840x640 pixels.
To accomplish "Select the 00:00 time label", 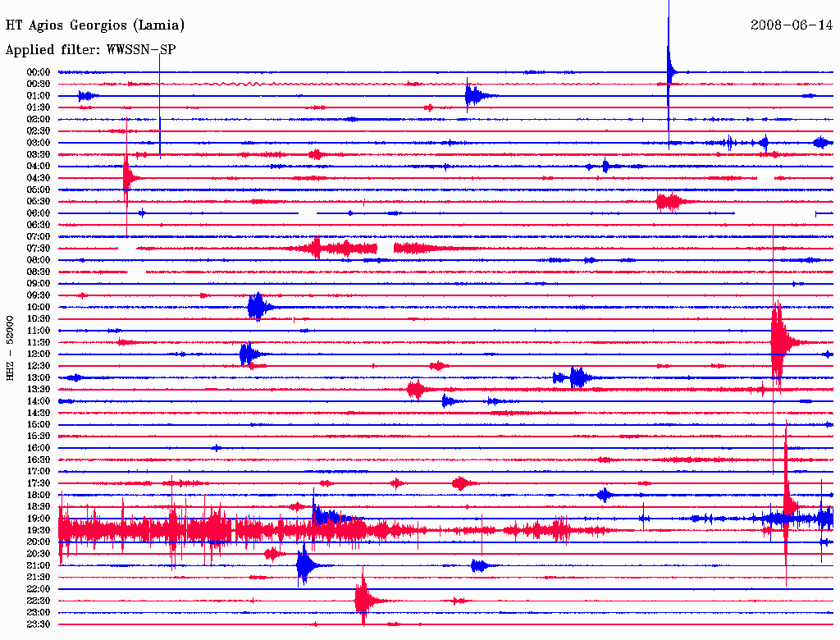I will [x=39, y=72].
